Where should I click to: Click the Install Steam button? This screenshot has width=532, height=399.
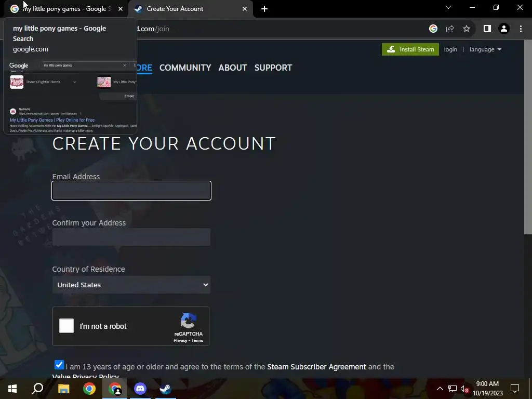(410, 49)
